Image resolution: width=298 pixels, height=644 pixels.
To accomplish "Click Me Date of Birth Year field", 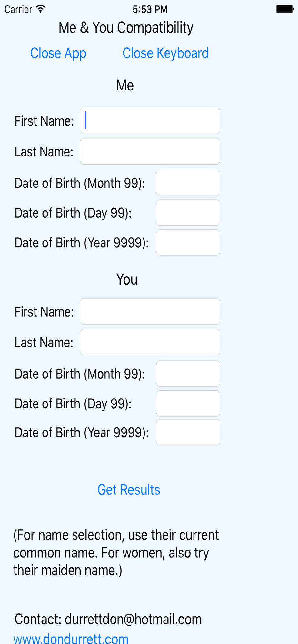I will (x=188, y=242).
